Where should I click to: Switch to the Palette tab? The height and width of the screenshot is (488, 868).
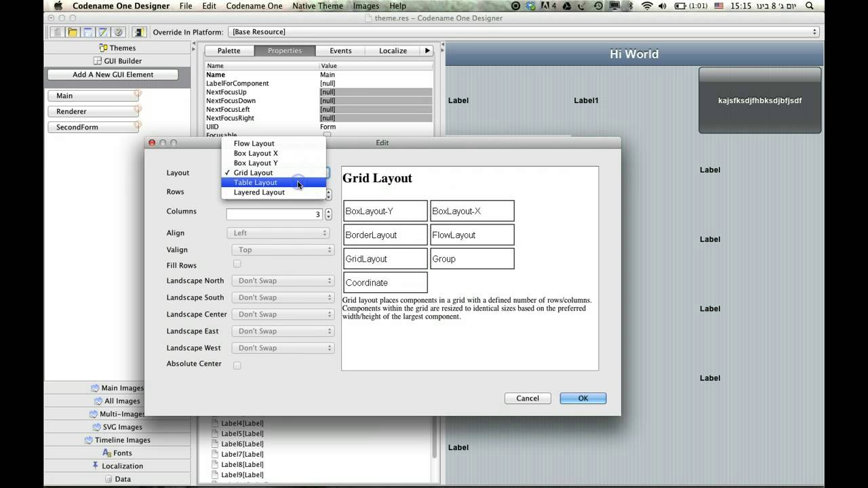point(229,51)
